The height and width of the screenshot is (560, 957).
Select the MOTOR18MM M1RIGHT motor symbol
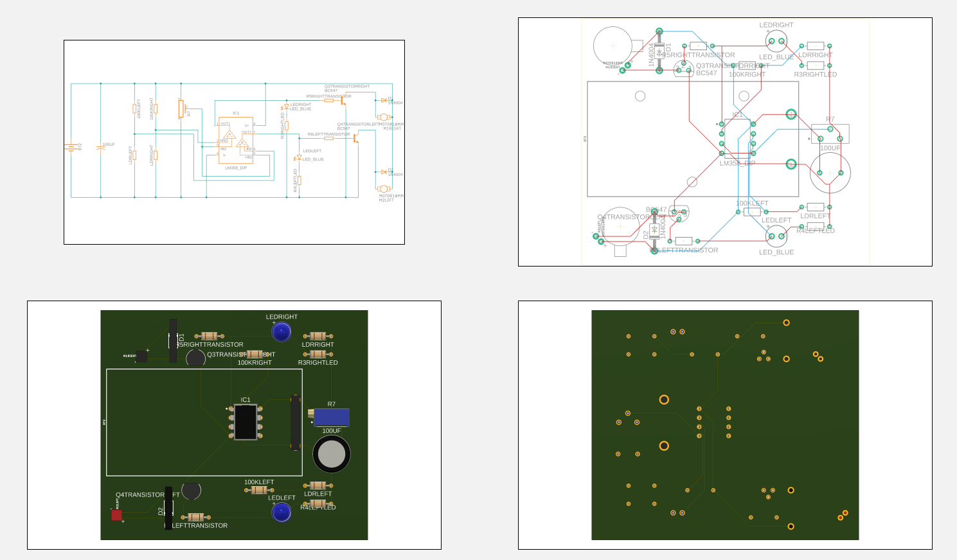(x=384, y=116)
